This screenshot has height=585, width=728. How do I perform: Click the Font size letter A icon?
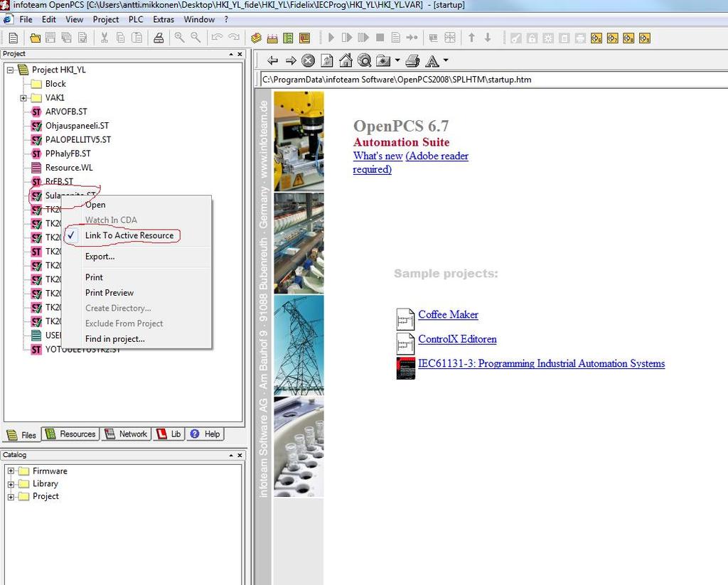(x=432, y=61)
